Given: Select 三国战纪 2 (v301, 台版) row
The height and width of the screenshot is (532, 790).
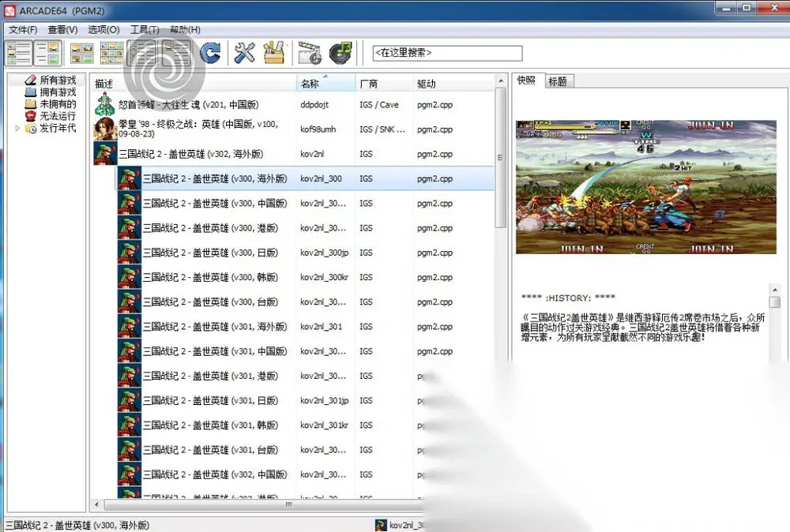Looking at the screenshot, I should [306, 450].
